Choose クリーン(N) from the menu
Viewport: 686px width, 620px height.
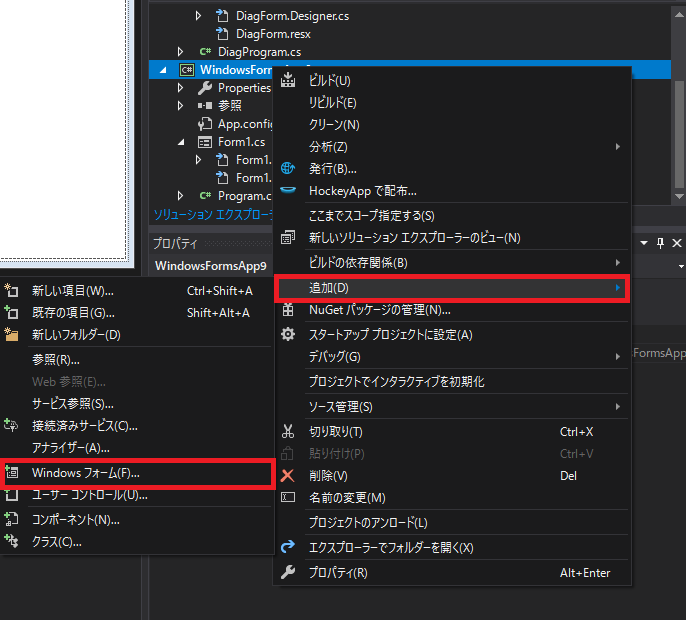click(x=452, y=125)
